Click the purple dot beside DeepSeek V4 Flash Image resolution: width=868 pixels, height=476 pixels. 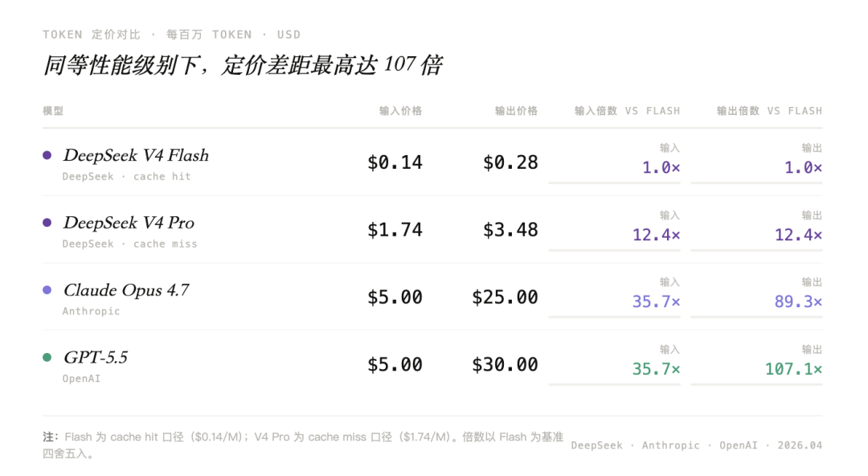[x=47, y=155]
